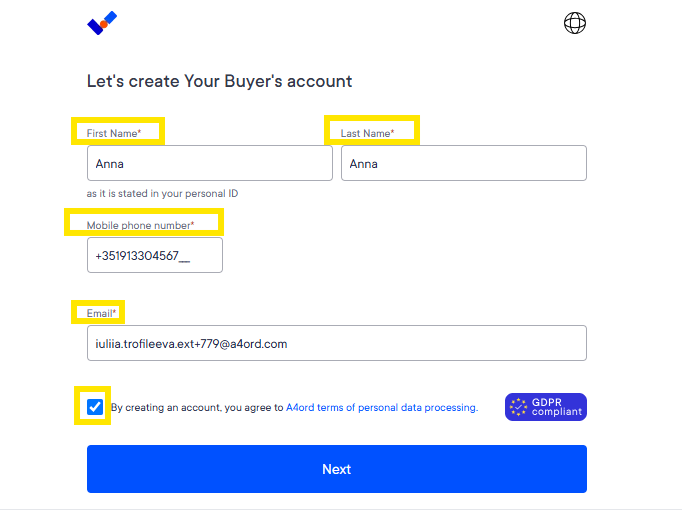Click the 'as it is stated in your personal ID' hint
The width and height of the screenshot is (682, 523).
point(162,194)
